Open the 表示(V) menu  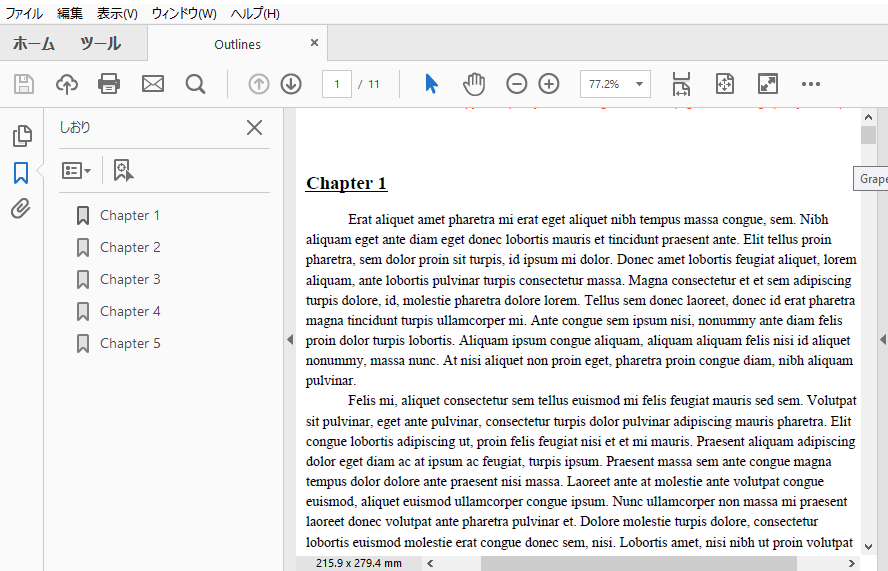[117, 14]
